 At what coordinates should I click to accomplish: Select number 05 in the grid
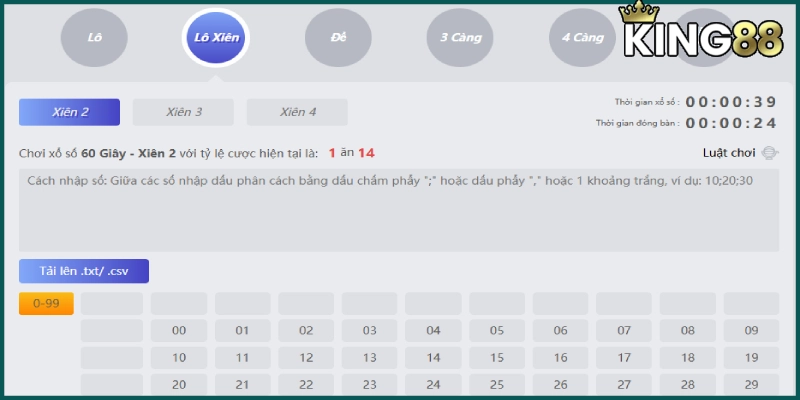pyautogui.click(x=496, y=331)
